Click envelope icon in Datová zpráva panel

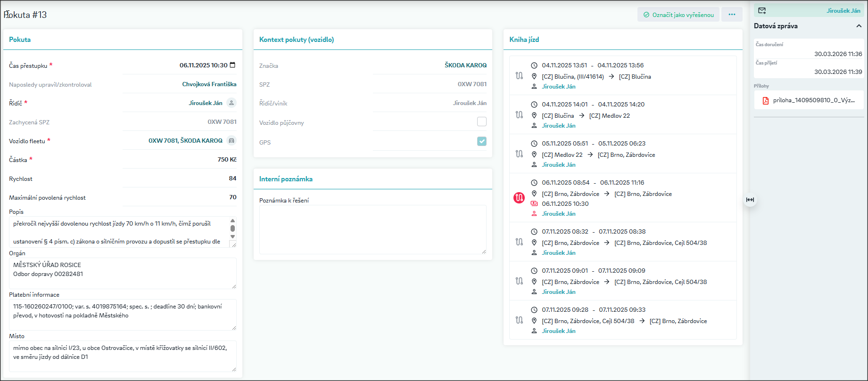(762, 10)
